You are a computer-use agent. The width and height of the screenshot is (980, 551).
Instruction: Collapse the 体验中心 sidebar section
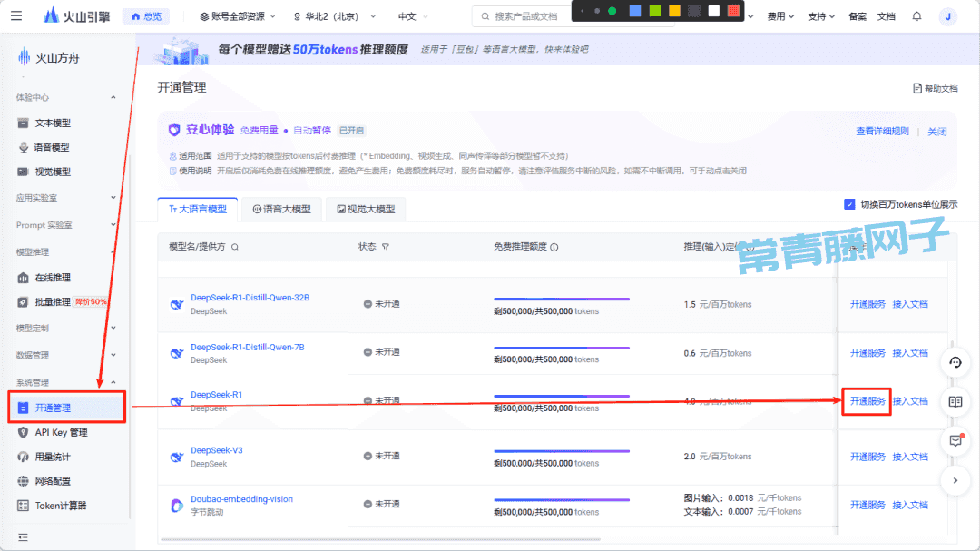113,97
